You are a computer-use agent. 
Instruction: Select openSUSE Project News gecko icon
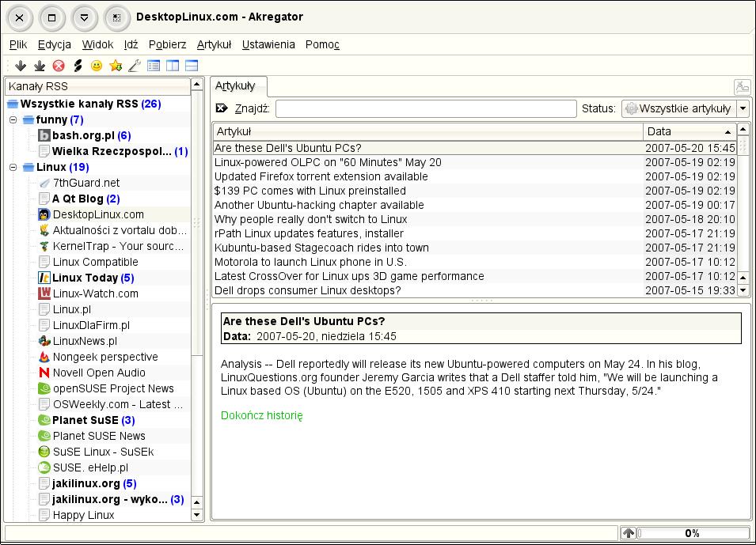pos(44,388)
